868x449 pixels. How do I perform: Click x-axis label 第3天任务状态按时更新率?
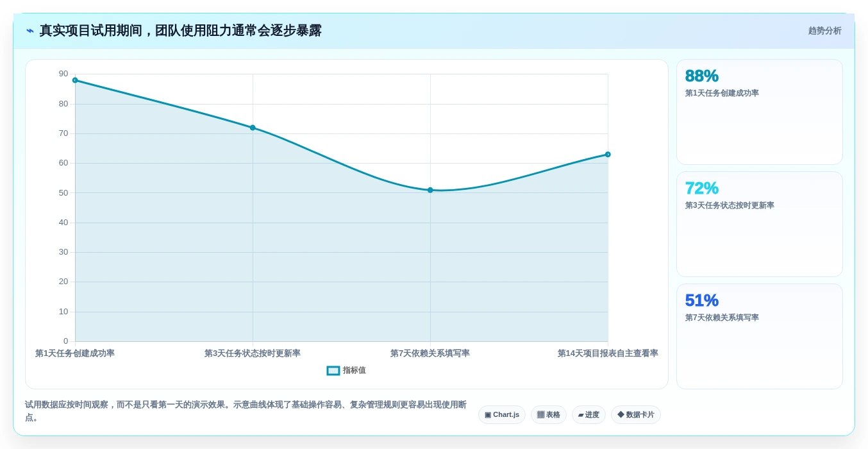253,353
